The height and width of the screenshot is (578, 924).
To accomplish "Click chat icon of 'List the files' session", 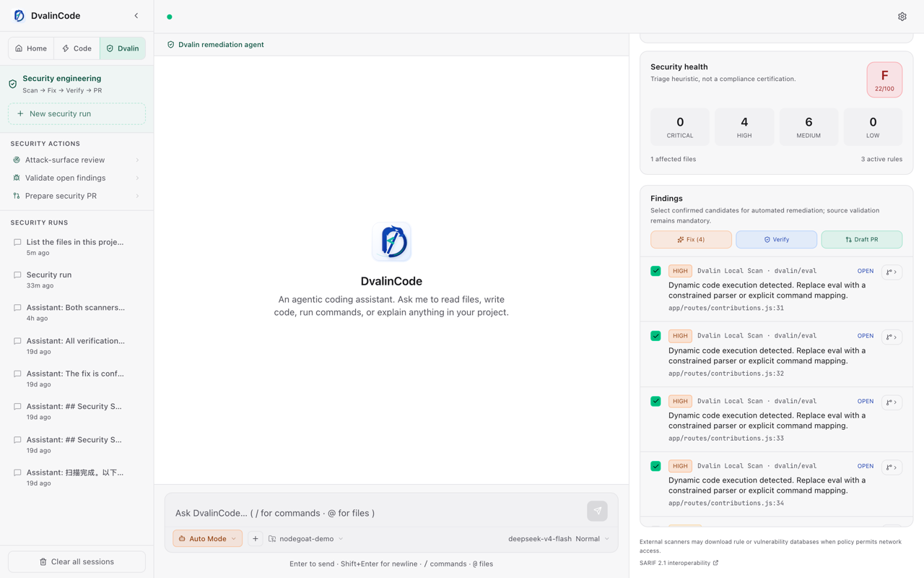I will coord(17,243).
